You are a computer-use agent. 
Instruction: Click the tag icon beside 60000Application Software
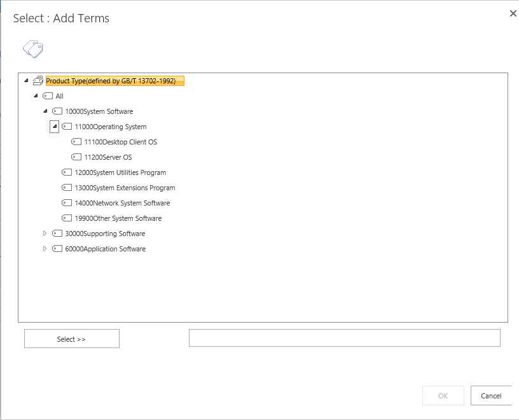tap(57, 249)
